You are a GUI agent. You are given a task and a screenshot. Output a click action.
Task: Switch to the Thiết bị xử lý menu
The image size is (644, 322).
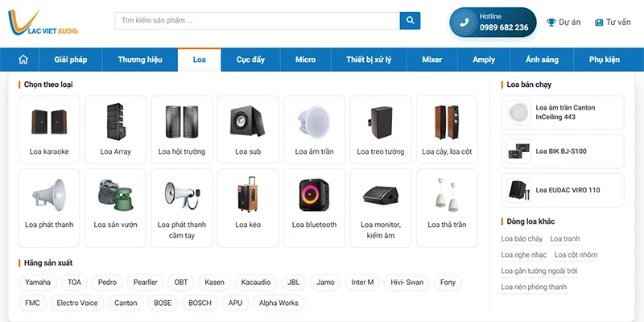tap(369, 60)
